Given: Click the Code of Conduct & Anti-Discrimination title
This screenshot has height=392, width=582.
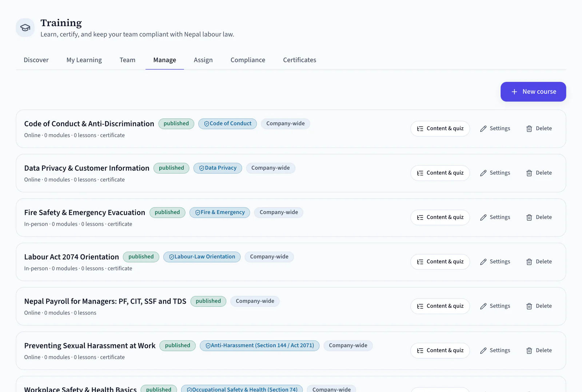Looking at the screenshot, I should pyautogui.click(x=89, y=124).
